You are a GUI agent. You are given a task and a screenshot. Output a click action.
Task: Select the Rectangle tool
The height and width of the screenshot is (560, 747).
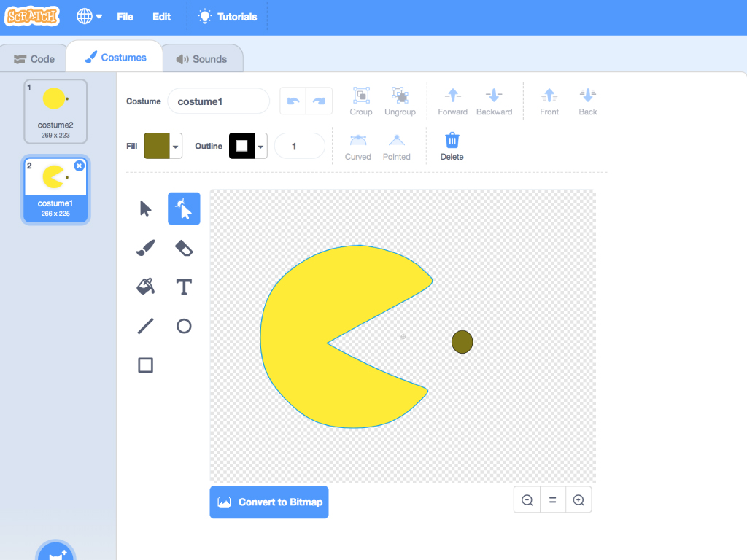click(x=145, y=365)
